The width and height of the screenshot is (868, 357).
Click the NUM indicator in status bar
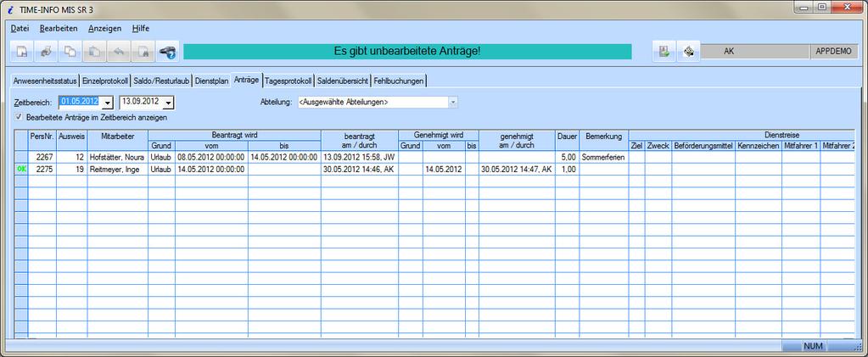click(813, 347)
